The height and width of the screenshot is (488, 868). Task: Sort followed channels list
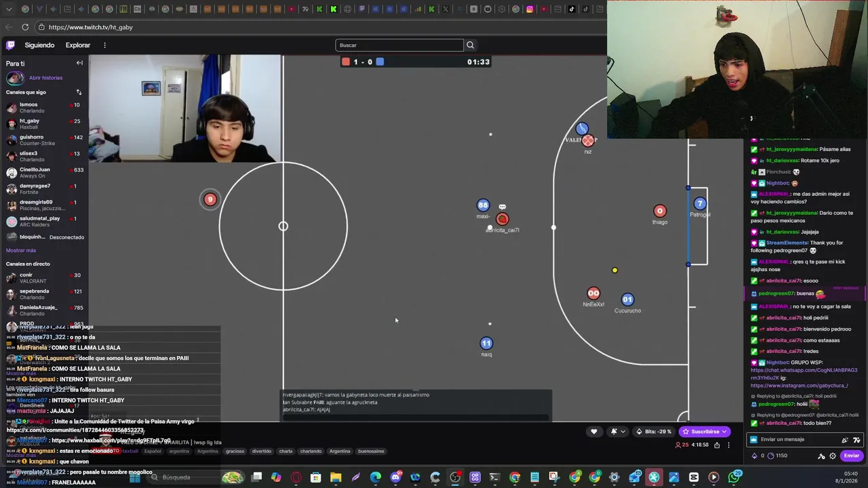point(79,92)
